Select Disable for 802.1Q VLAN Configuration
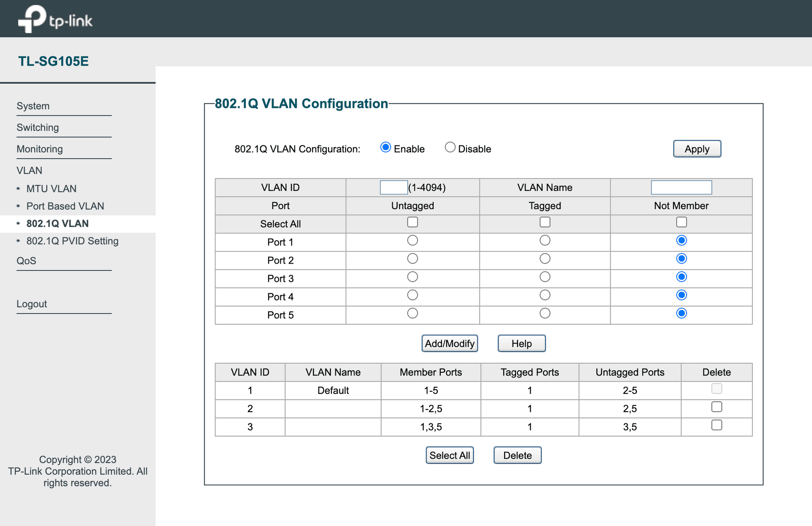The image size is (812, 526). pos(450,147)
